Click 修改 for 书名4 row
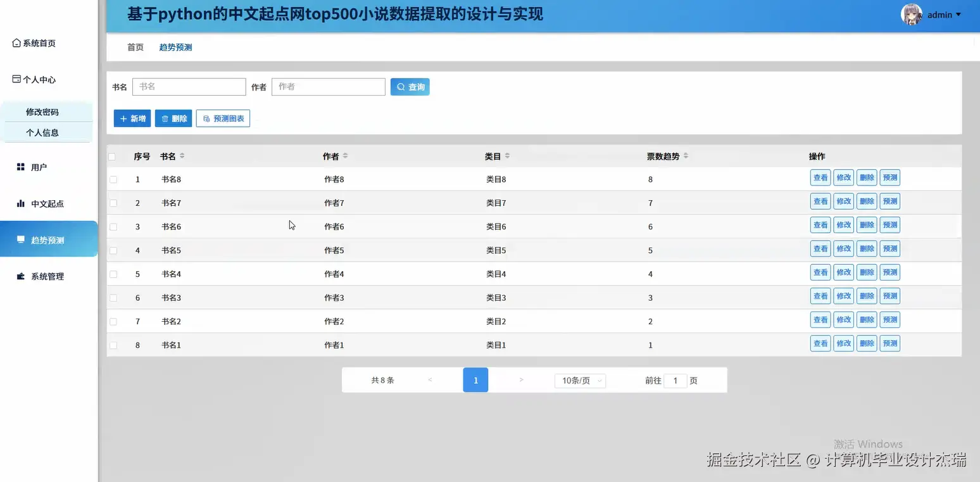This screenshot has width=980, height=482. [844, 272]
